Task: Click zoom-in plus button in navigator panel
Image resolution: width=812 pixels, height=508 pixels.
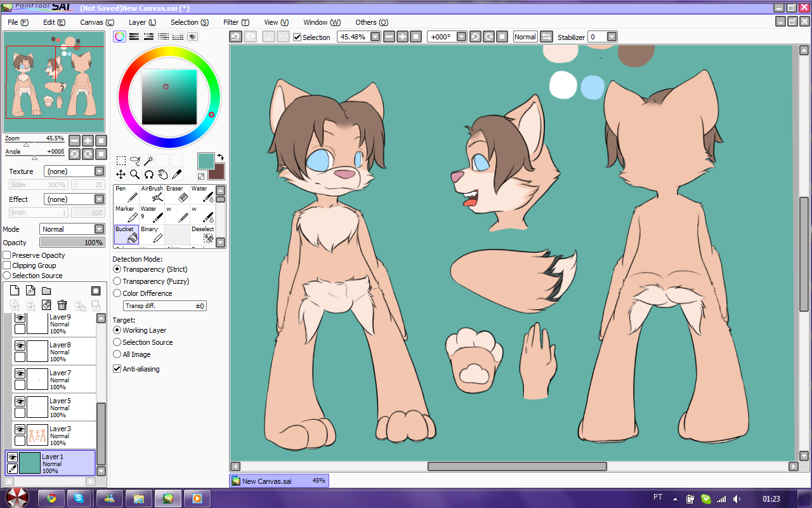Action: click(88, 140)
